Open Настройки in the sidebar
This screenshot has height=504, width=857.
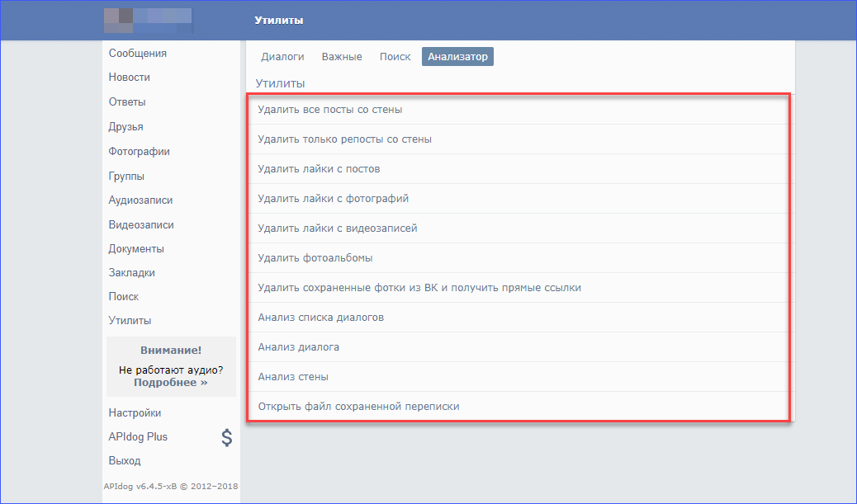coord(135,413)
